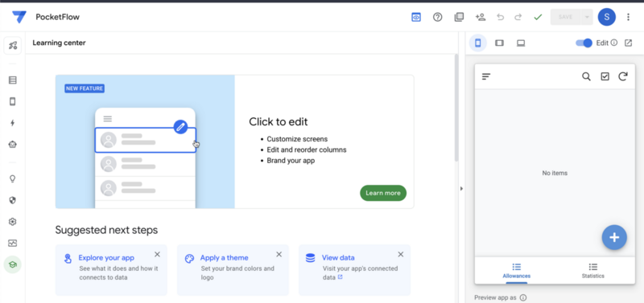
Task: Open the dropdown arrow beside SAVE
Action: point(587,17)
